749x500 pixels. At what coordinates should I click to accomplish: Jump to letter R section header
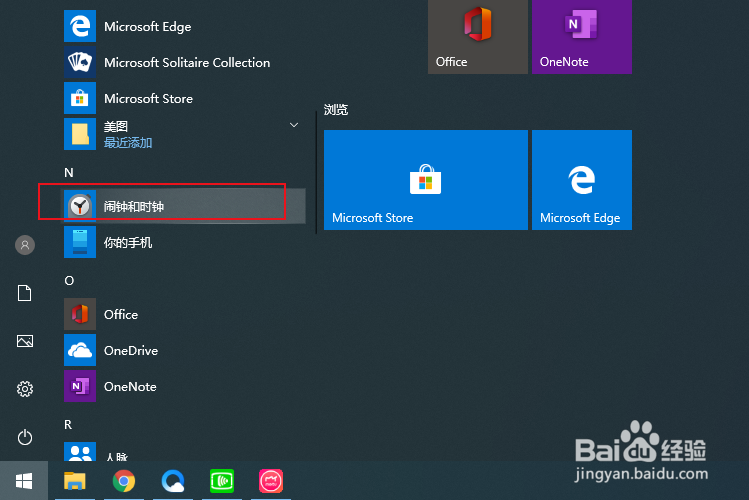click(x=68, y=425)
